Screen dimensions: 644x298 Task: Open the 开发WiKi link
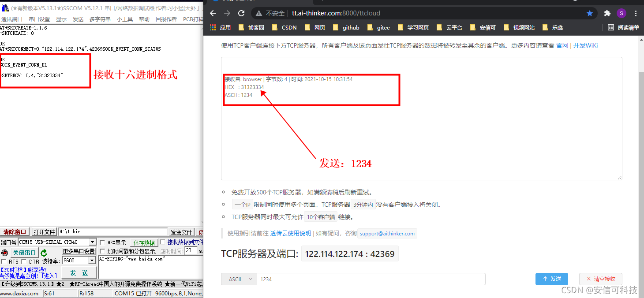pyautogui.click(x=585, y=45)
